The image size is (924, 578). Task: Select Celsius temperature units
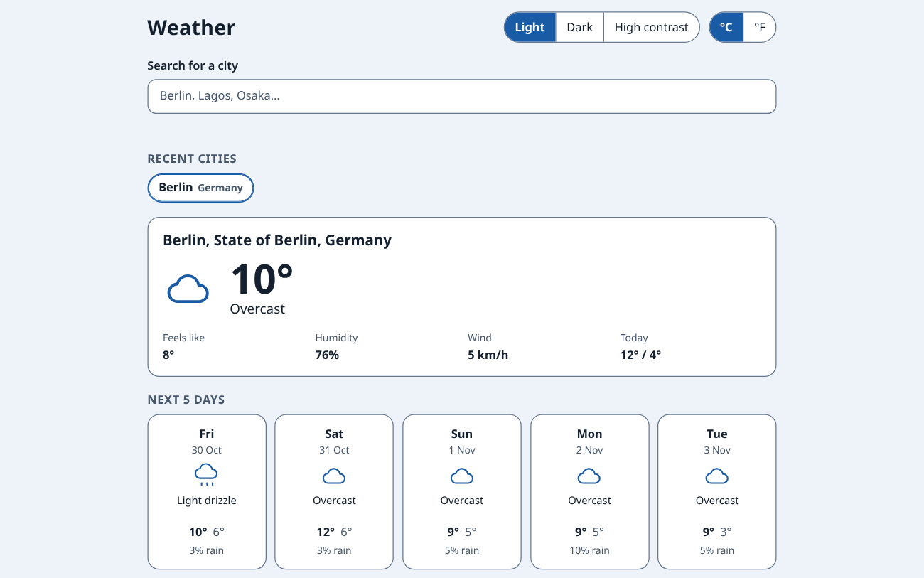726,27
